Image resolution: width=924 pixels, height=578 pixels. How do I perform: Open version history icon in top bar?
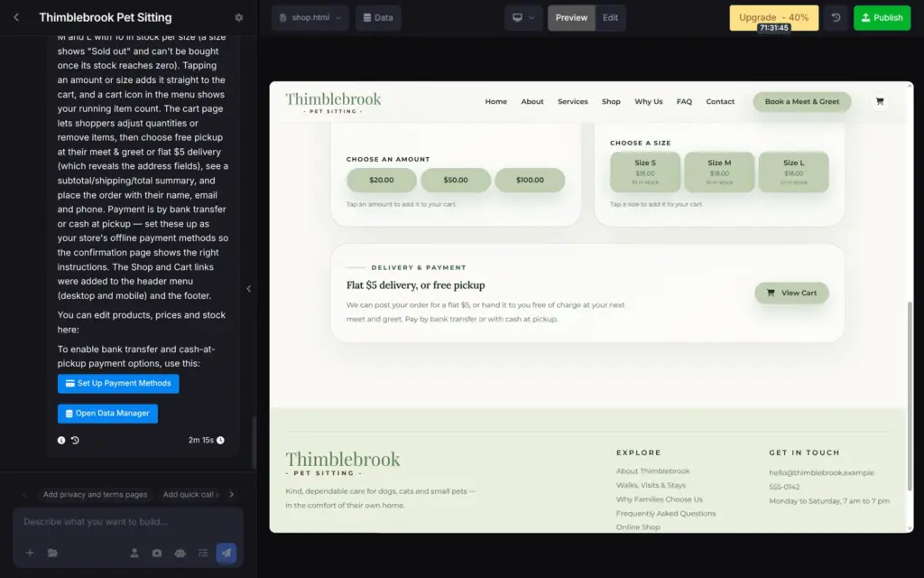[x=836, y=18]
